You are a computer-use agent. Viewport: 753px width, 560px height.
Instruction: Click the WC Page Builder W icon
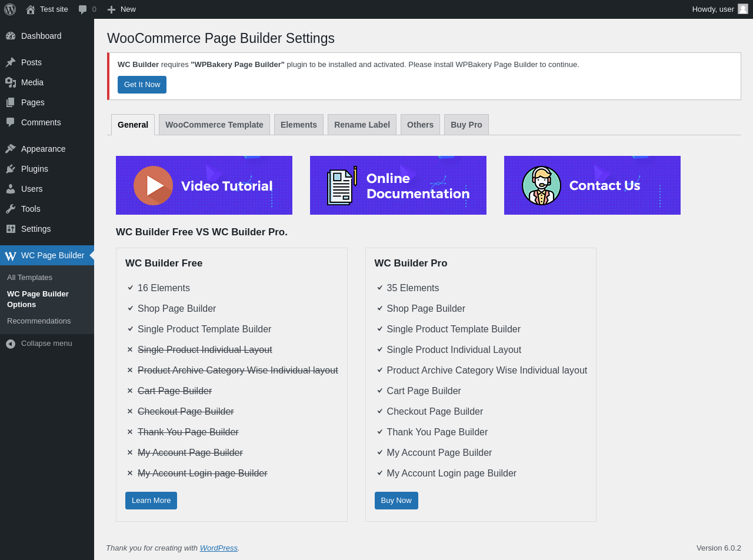tap(11, 256)
